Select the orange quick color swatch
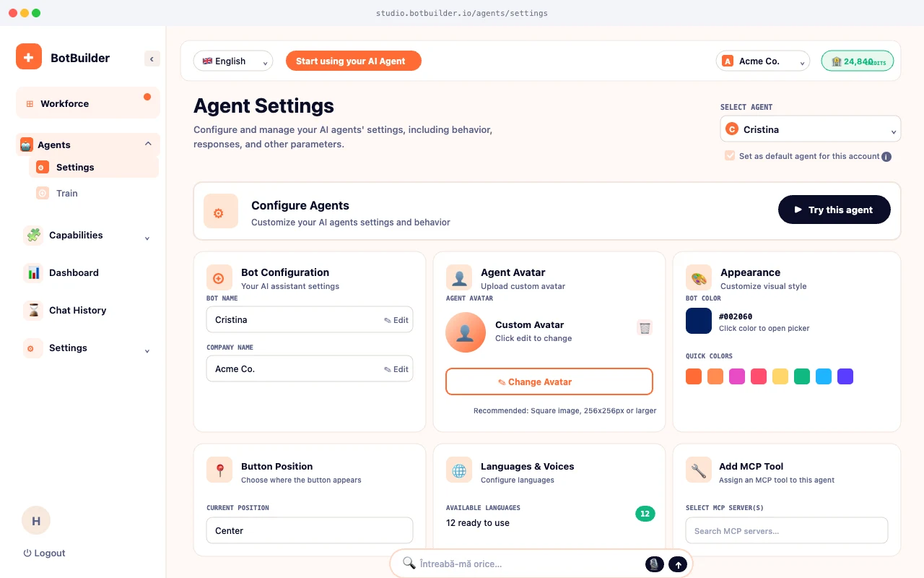This screenshot has width=924, height=578. click(694, 376)
